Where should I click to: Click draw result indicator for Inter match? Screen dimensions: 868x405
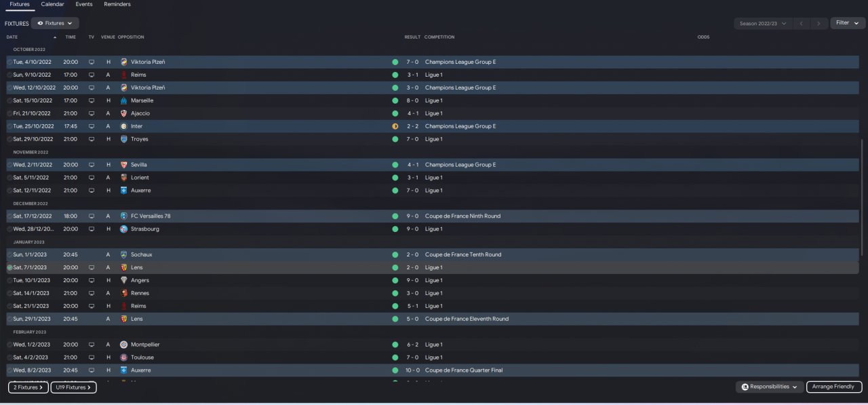[x=395, y=126]
